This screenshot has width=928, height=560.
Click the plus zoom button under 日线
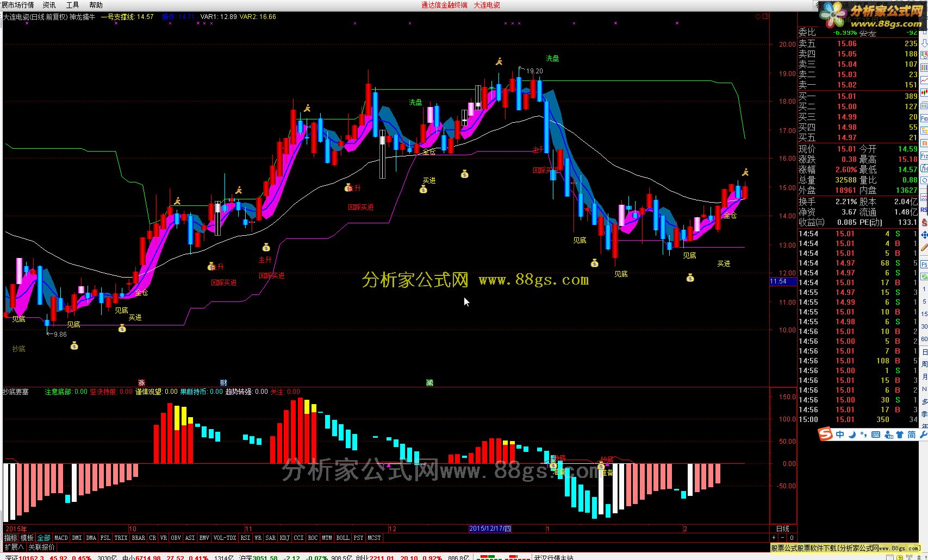(774, 538)
